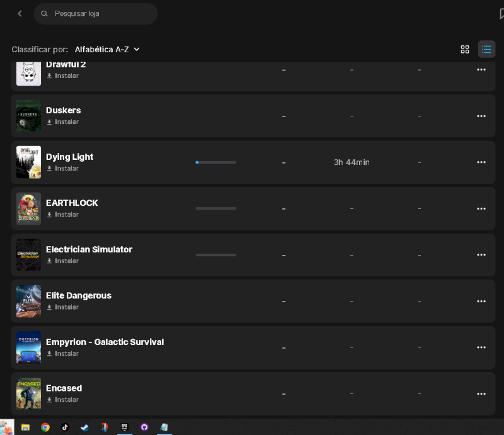Open the three-dot menu for Electrician Simulator
504x435 pixels.
(481, 255)
